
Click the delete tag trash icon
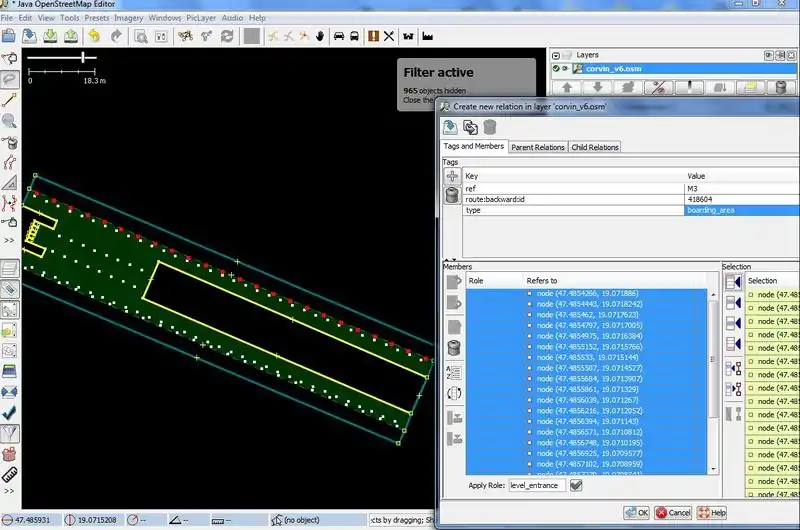(x=452, y=194)
